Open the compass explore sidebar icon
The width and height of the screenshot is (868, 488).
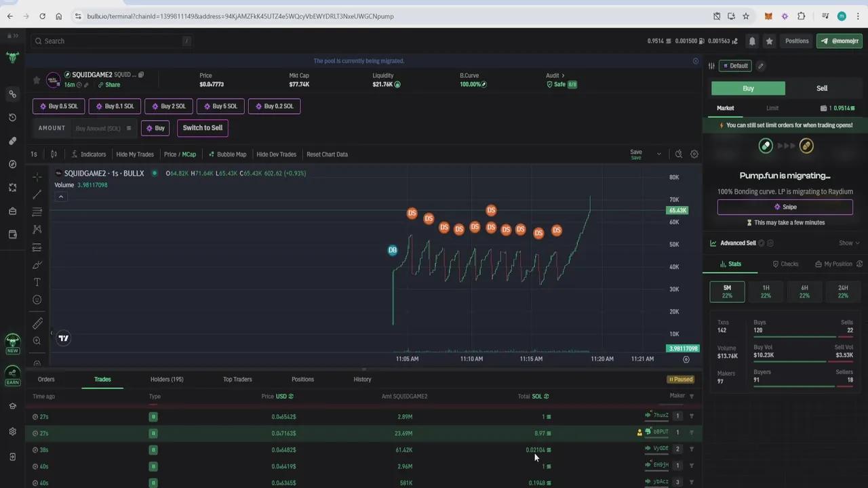12,164
